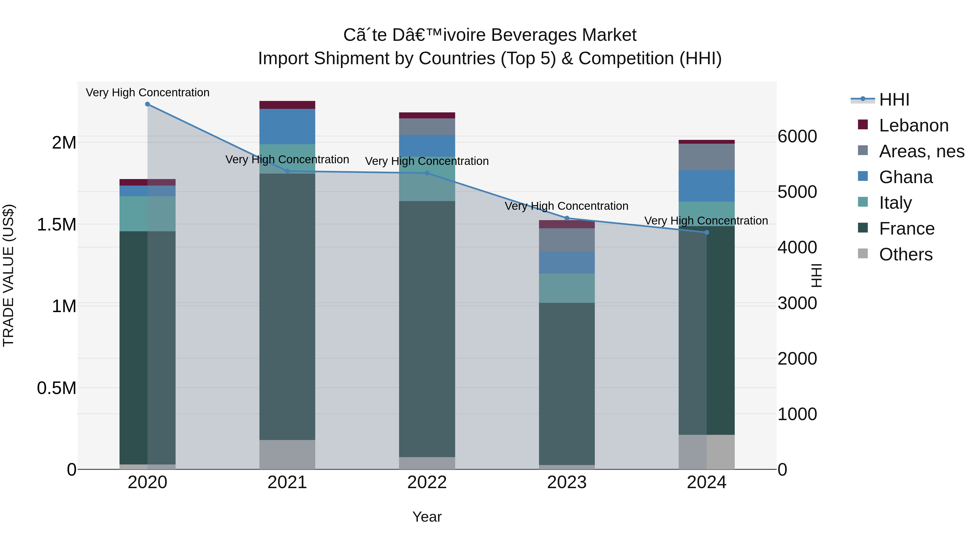Viewport: 980px width, 551px height.
Task: Click the 4000 HHI axis tick label
Action: tap(797, 248)
